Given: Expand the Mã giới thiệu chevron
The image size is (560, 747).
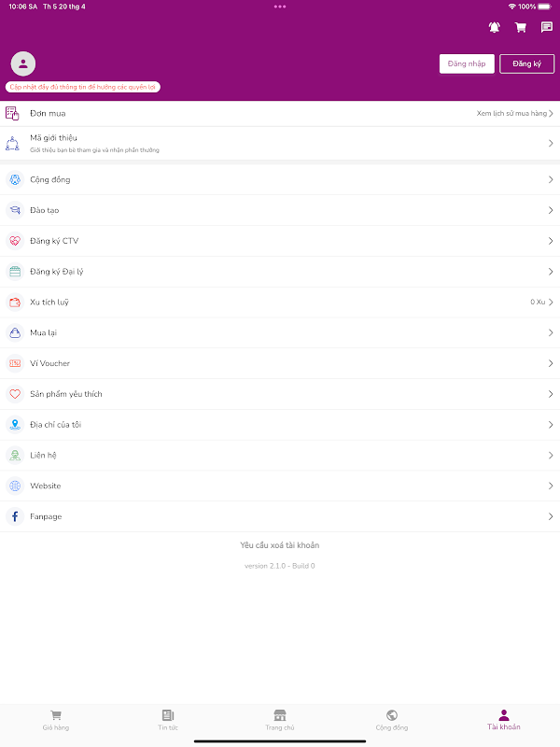Looking at the screenshot, I should pos(551,144).
